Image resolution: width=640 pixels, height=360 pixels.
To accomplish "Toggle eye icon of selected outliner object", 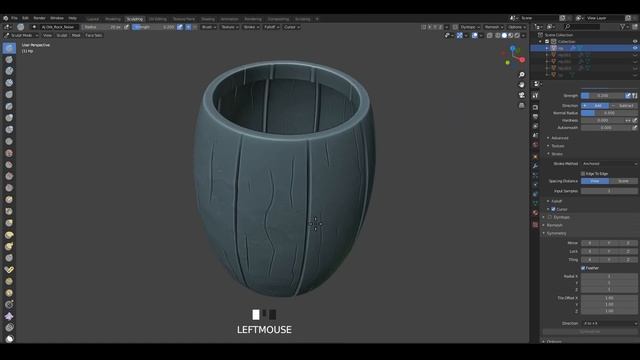I will tap(635, 48).
